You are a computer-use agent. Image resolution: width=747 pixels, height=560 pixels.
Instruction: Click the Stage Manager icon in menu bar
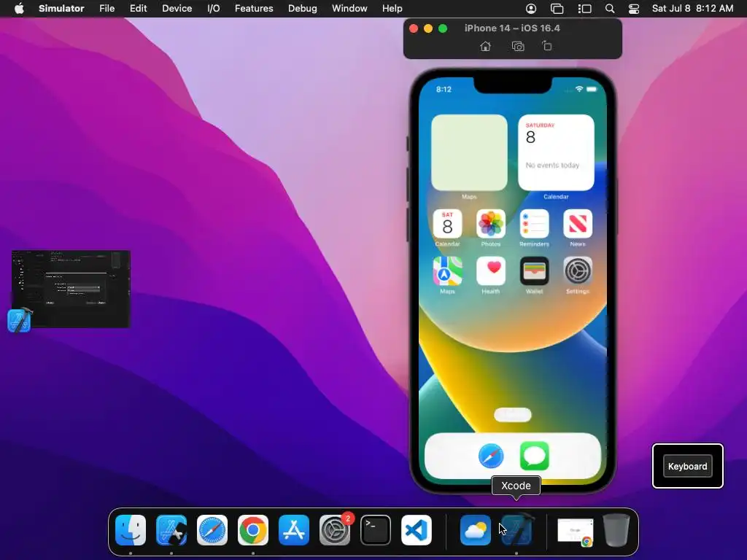584,9
